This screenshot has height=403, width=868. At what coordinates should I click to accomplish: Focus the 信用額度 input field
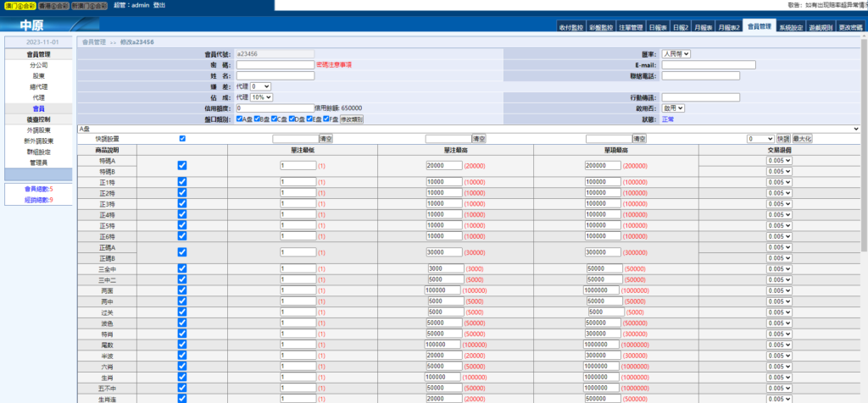(x=275, y=108)
